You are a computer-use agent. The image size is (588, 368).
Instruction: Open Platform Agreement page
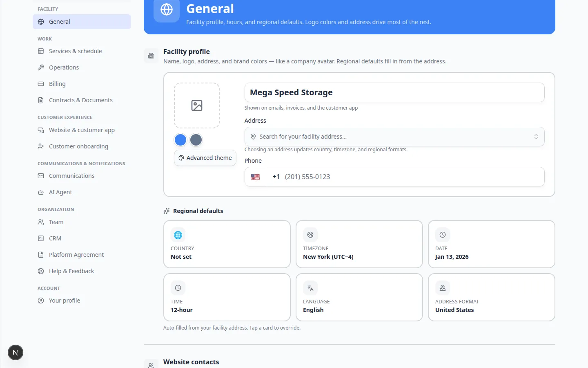[82, 255]
